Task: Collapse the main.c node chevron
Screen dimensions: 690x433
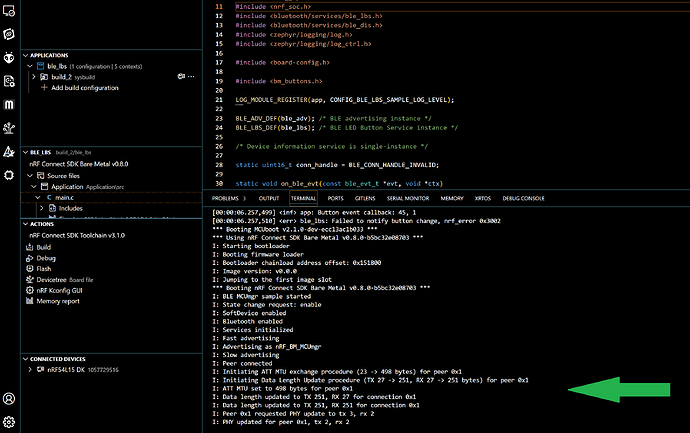Action: point(38,198)
